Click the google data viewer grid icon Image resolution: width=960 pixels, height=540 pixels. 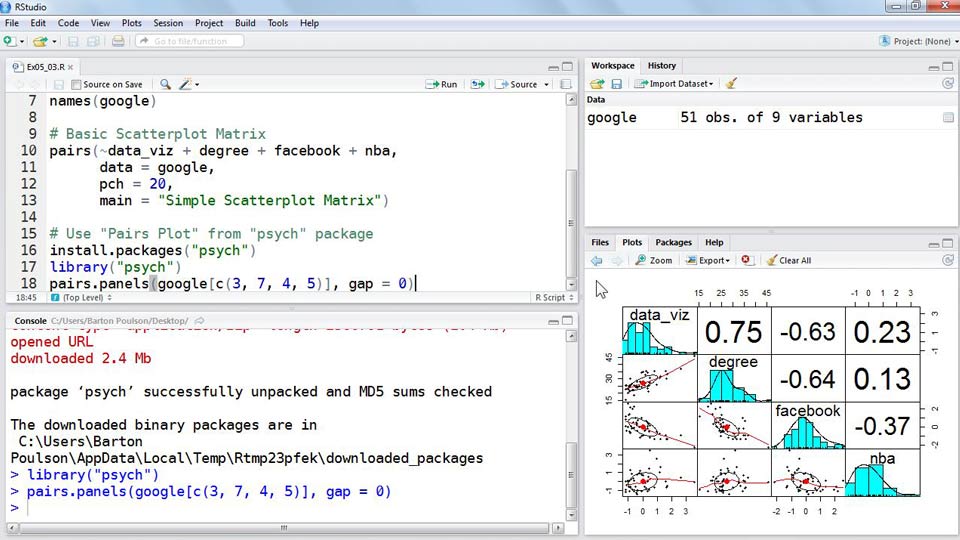click(x=948, y=118)
